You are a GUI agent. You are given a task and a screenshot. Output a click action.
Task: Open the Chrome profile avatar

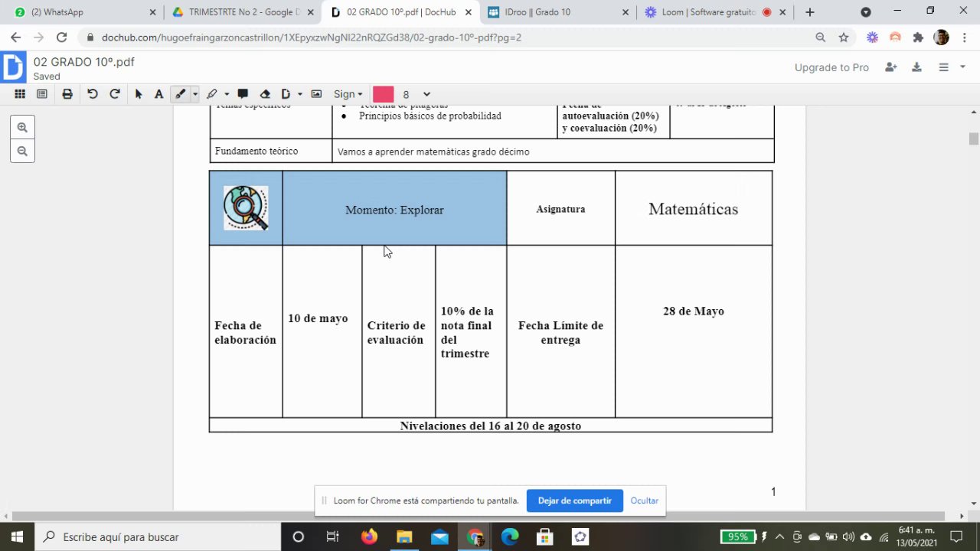(x=942, y=37)
